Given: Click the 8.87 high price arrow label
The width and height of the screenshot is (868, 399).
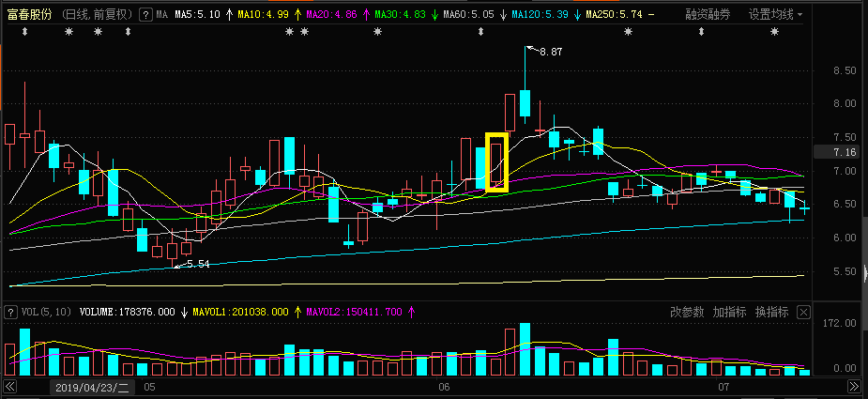Looking at the screenshot, I should 549,53.
